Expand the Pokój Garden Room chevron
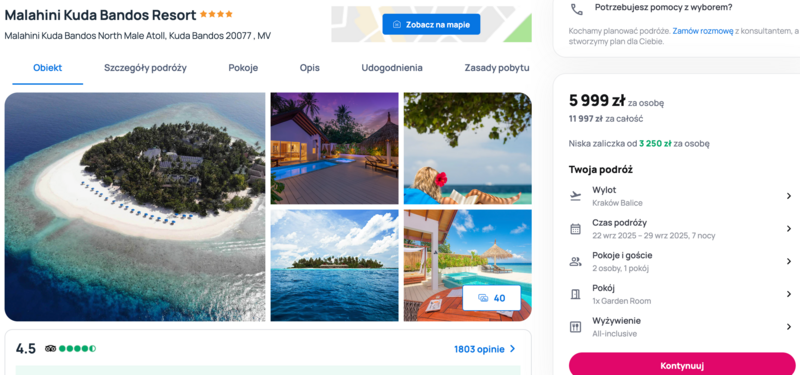The height and width of the screenshot is (375, 800). (x=789, y=294)
